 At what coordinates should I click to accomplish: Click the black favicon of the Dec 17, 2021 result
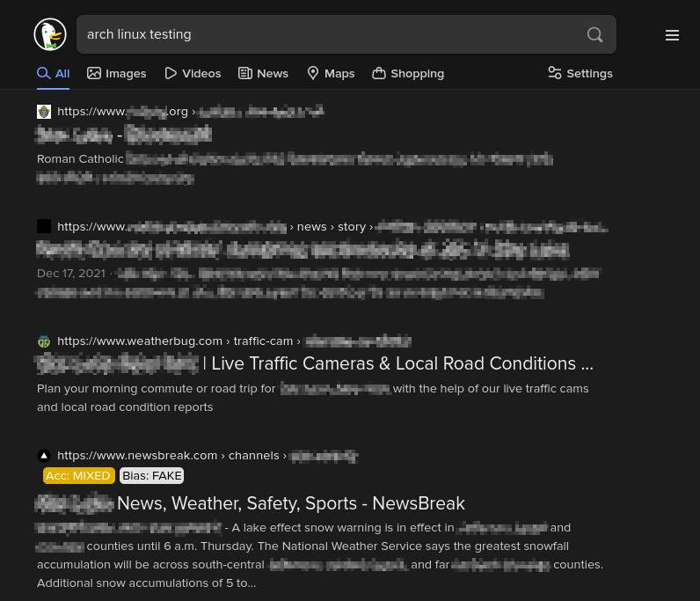(x=44, y=226)
